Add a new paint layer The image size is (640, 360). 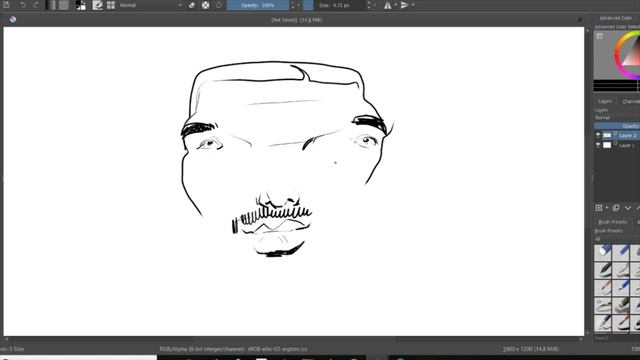tap(599, 208)
